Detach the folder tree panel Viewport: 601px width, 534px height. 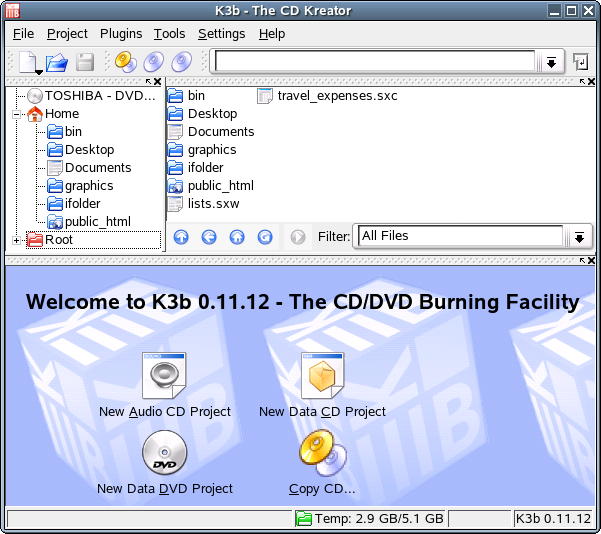pyautogui.click(x=148, y=81)
